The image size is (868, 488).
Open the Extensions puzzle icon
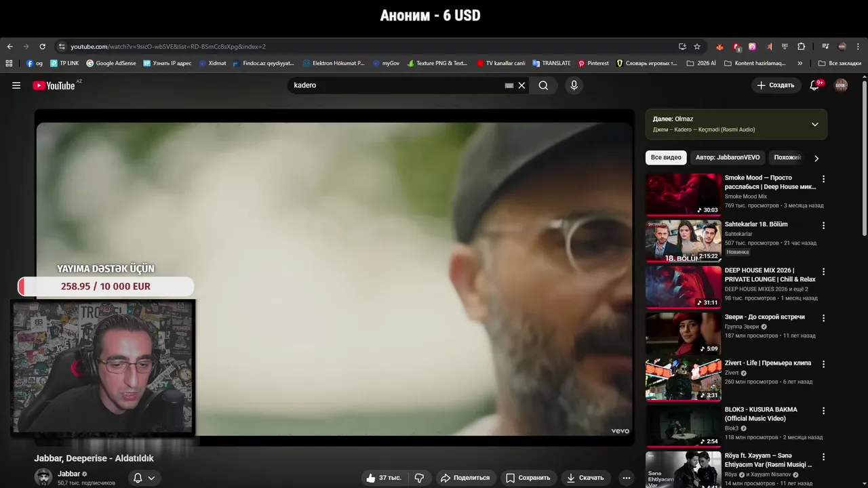[802, 47]
